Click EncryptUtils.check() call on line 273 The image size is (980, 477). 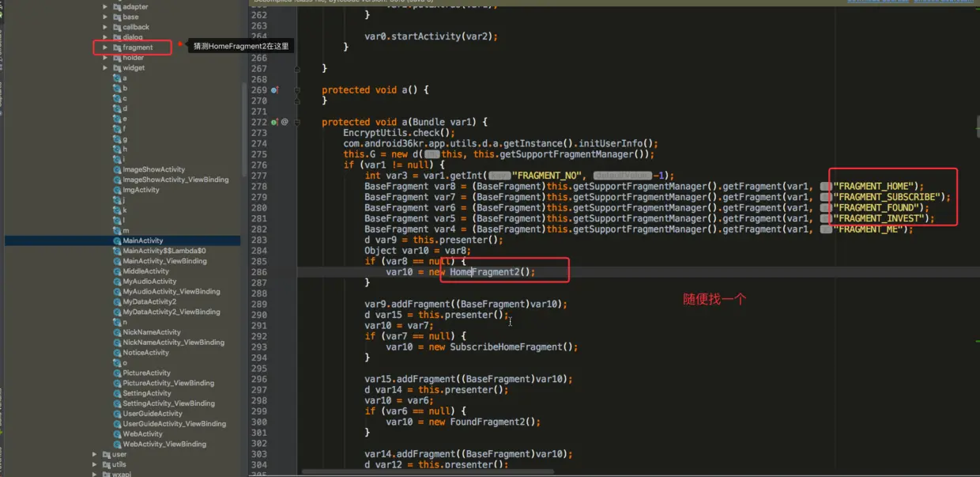pos(399,133)
